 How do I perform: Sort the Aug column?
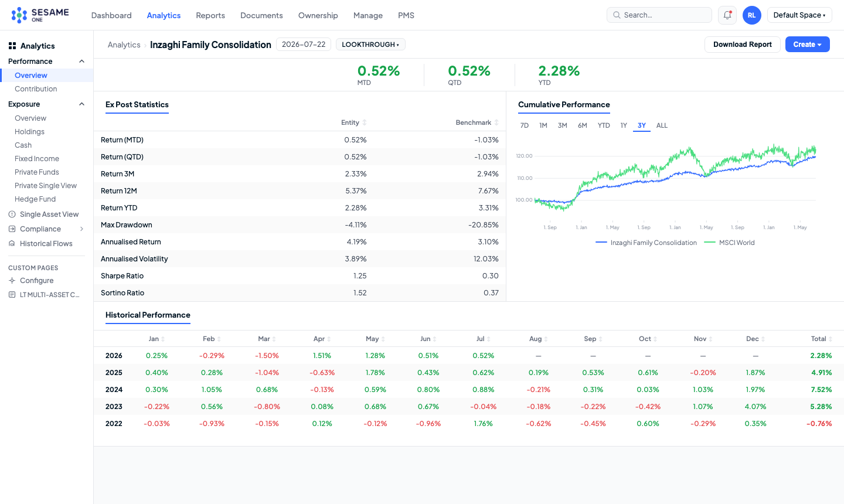coord(546,339)
